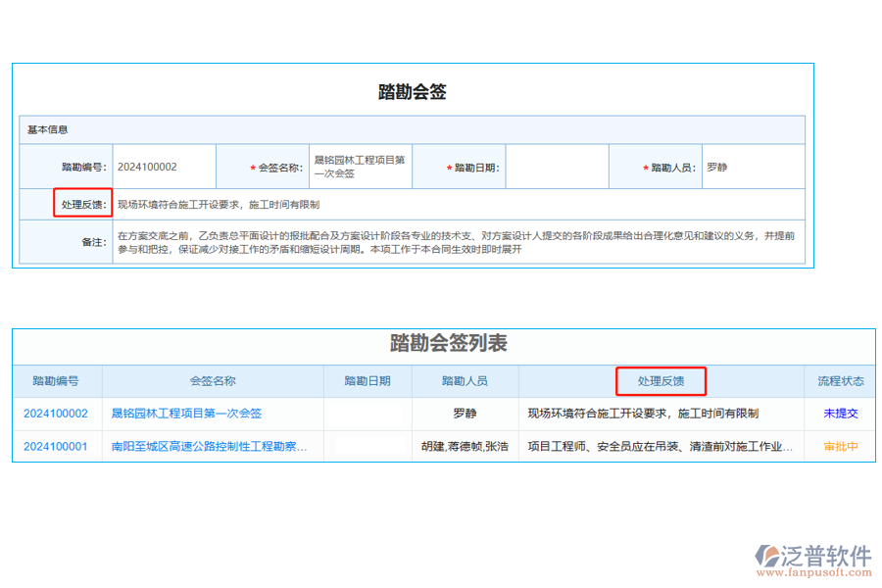Screen dimensions: 882x588
Task: Click the 流程状态 column header
Action: tap(839, 381)
